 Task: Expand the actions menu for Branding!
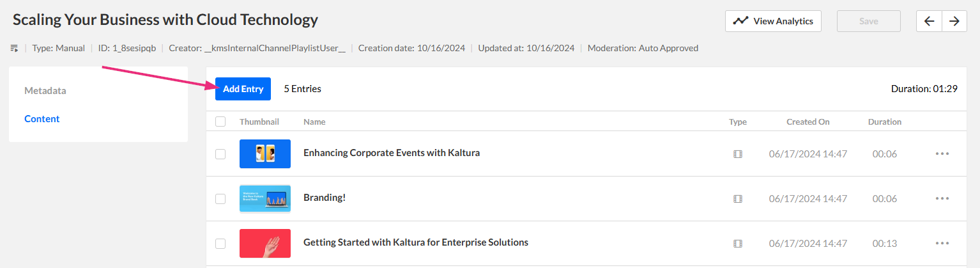[942, 198]
